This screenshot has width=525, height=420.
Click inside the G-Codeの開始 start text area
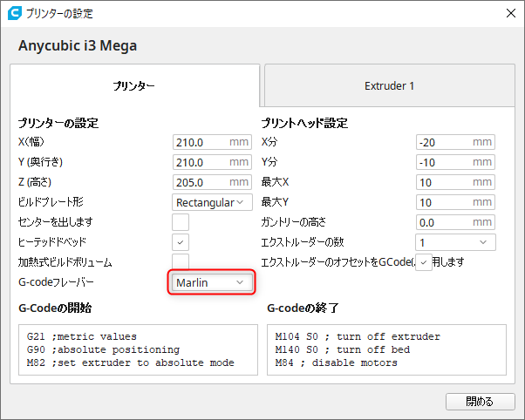click(x=139, y=349)
